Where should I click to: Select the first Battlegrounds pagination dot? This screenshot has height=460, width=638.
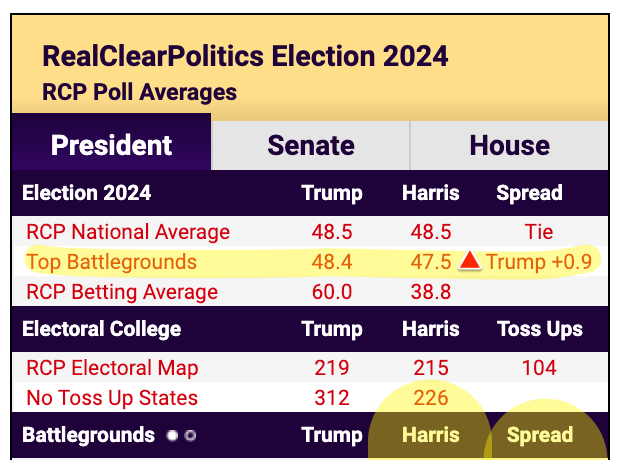coord(173,436)
